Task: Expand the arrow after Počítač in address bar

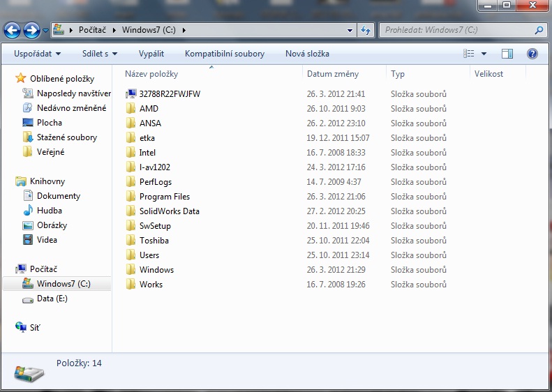Action: (114, 30)
